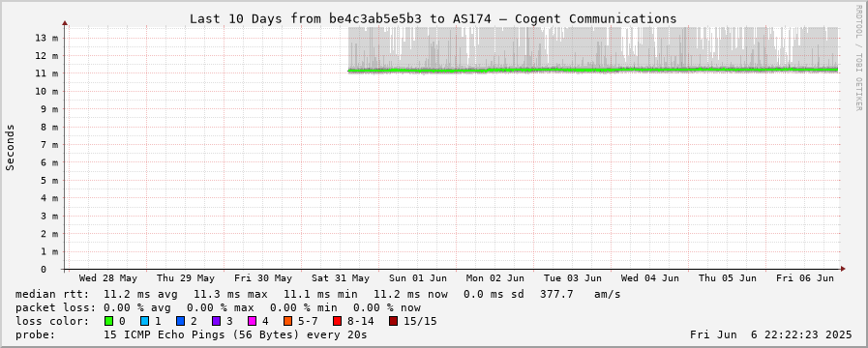Click the packet loss statistics line
The width and height of the screenshot is (868, 348).
tap(218, 307)
